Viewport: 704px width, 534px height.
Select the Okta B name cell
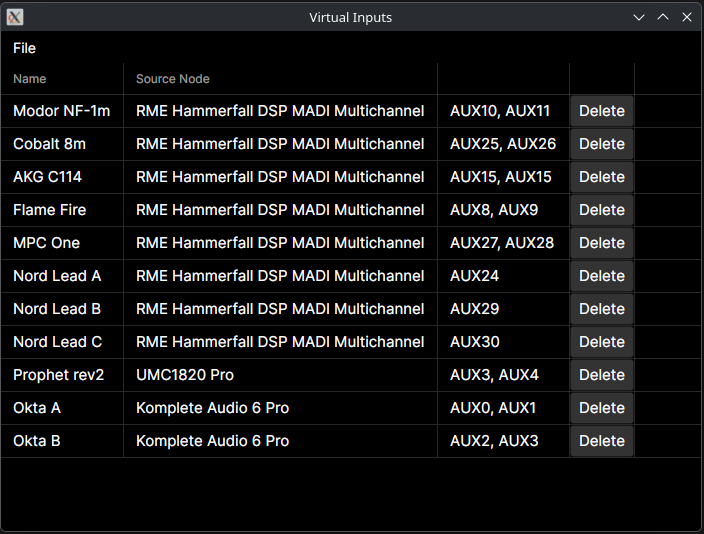coord(62,441)
